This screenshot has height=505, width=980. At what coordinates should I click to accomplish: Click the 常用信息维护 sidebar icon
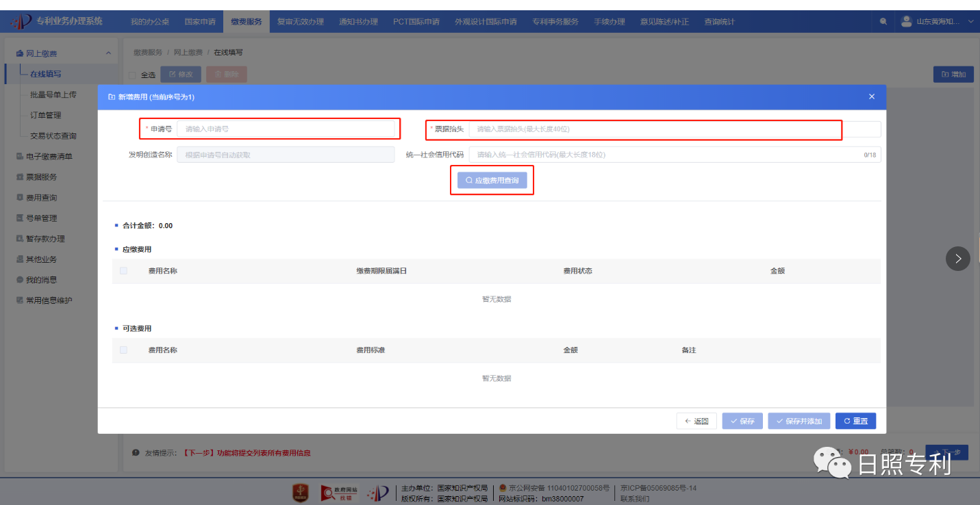pos(20,300)
